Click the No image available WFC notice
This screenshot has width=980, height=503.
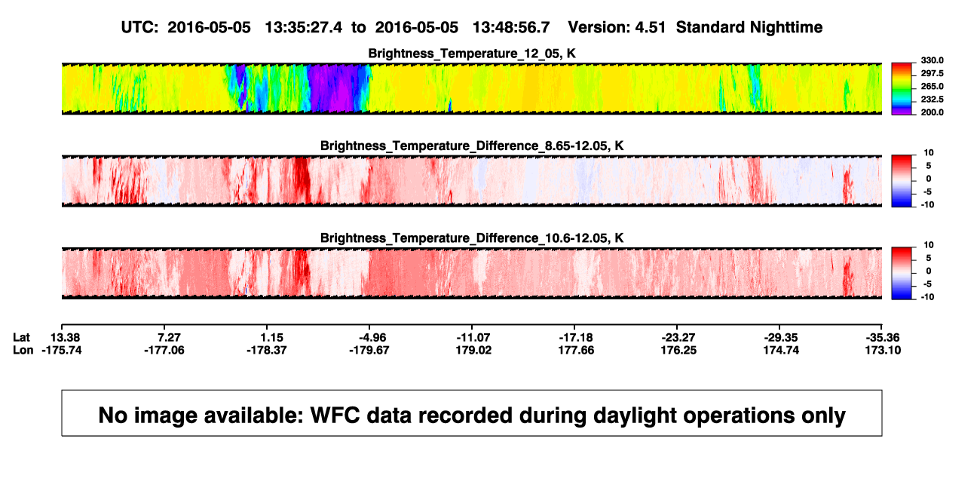472,413
